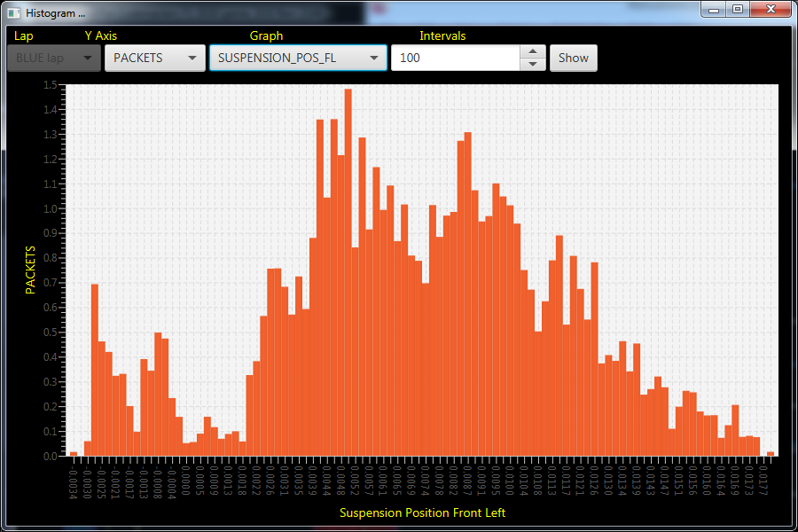
Task: Increment the Intervals value with the up arrow
Action: (532, 51)
